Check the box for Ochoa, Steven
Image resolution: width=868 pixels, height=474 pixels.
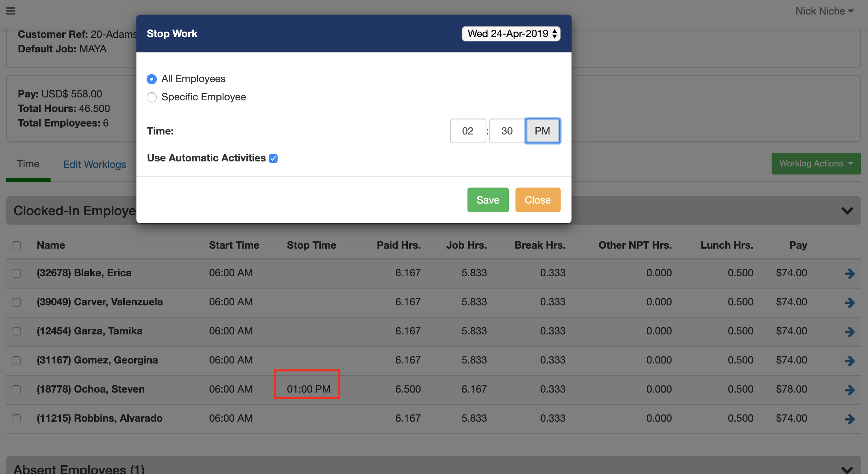click(16, 390)
